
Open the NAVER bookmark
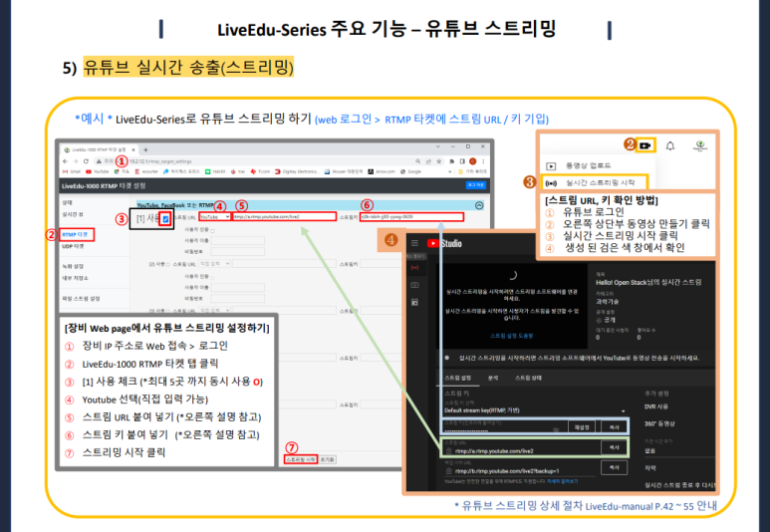(x=214, y=171)
